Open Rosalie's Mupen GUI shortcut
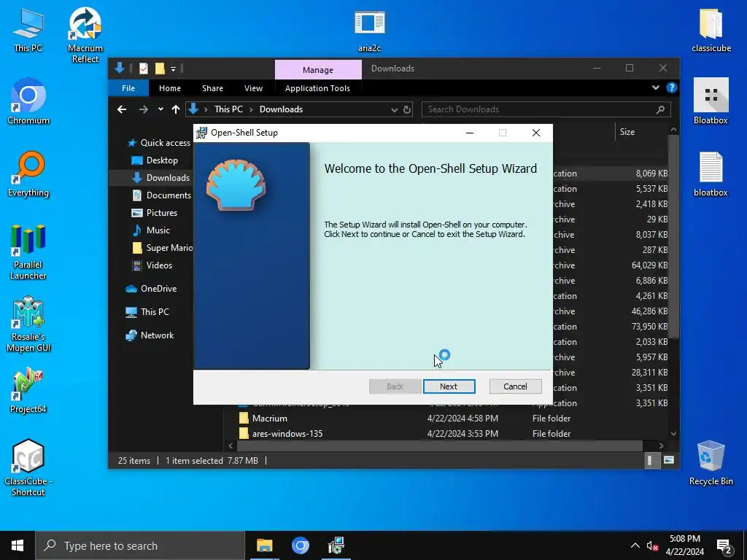Screen dimensions: 747x560 (x=28, y=324)
